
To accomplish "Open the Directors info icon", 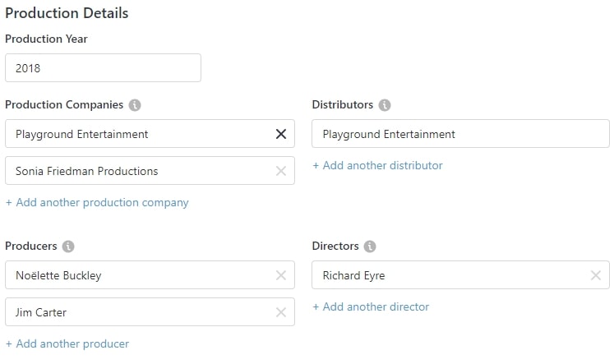I will coord(371,247).
